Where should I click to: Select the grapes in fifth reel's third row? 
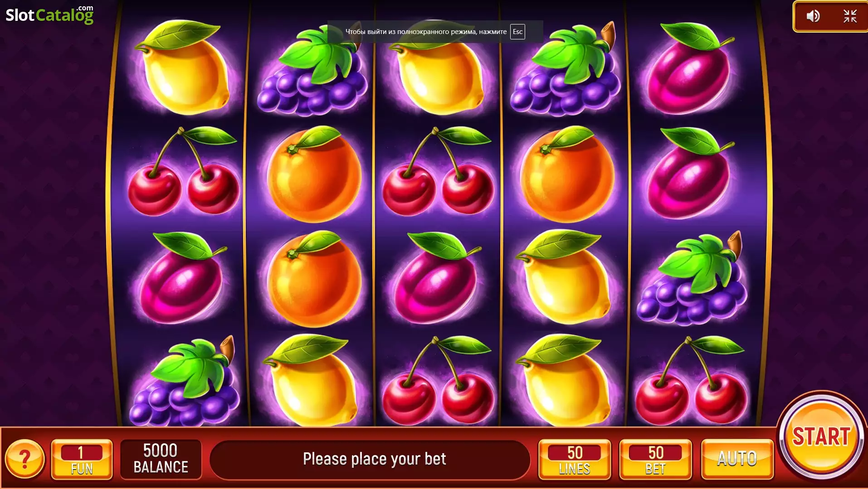point(692,279)
